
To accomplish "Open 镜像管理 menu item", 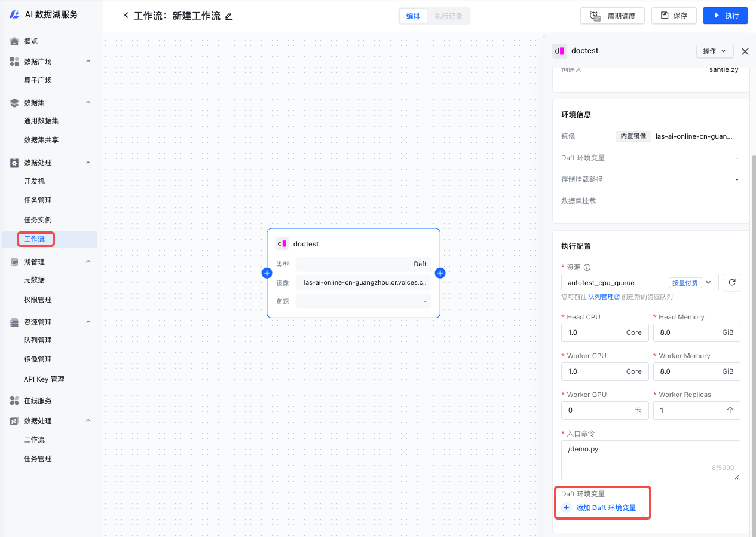I will 38,359.
